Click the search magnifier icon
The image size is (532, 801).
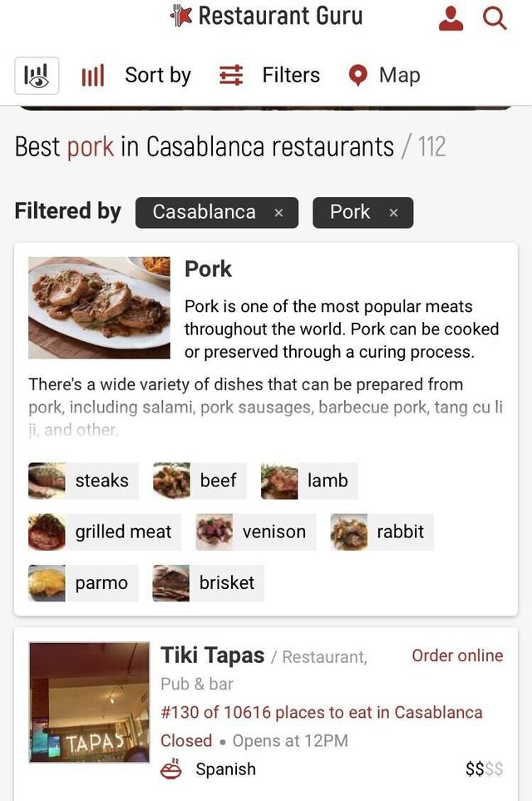pyautogui.click(x=495, y=17)
